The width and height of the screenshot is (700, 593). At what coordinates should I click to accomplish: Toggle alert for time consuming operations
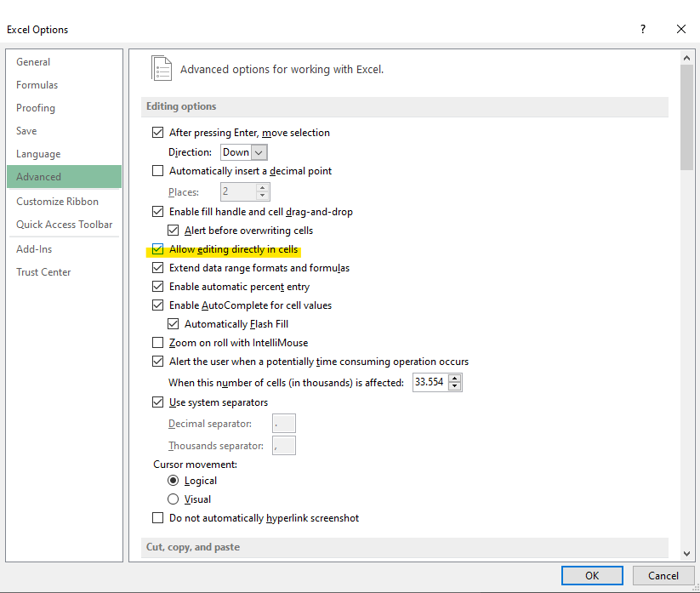click(157, 362)
